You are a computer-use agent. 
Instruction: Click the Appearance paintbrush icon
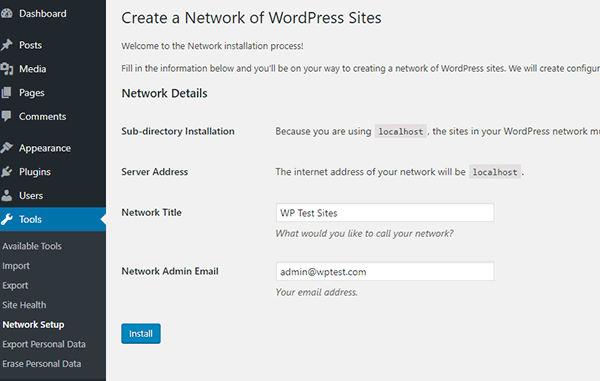(x=7, y=148)
